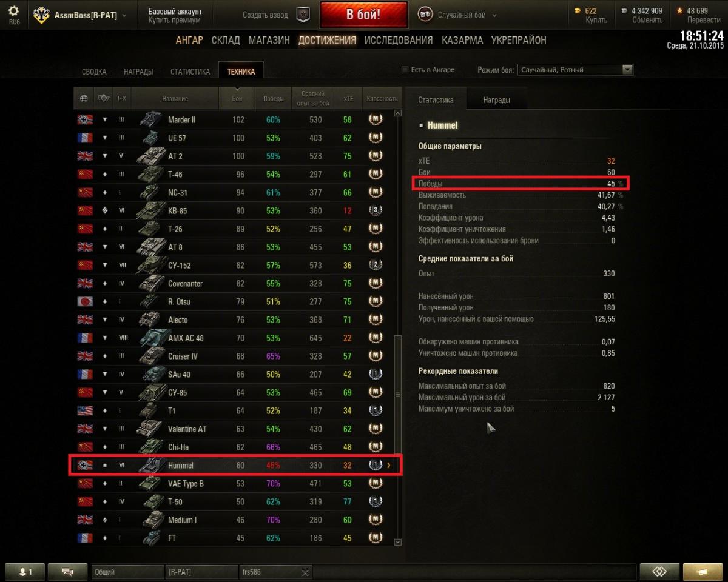Click the platoon creation star icon

(x=303, y=15)
